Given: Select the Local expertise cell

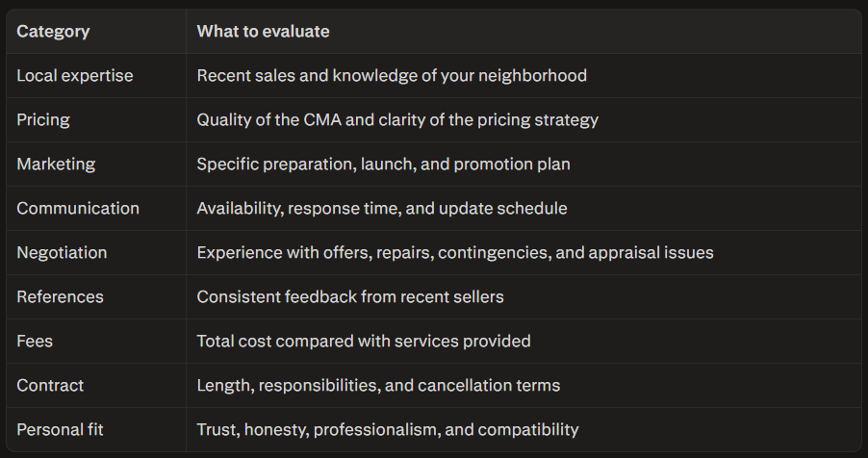Looking at the screenshot, I should click(x=75, y=76).
